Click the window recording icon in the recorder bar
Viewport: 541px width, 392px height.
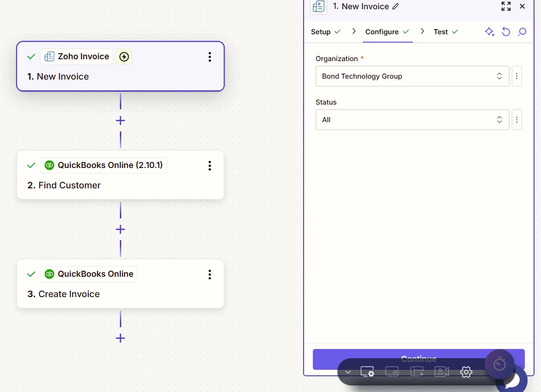[417, 372]
